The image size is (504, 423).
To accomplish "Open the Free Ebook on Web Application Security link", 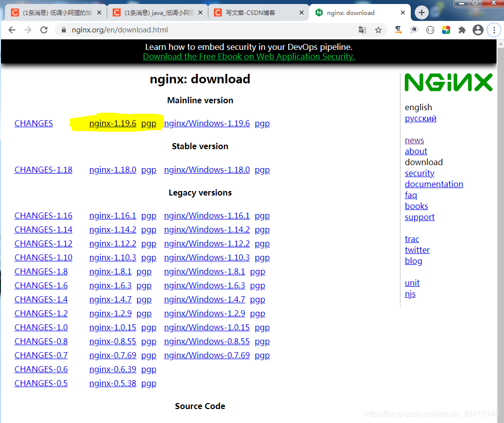I will 249,56.
